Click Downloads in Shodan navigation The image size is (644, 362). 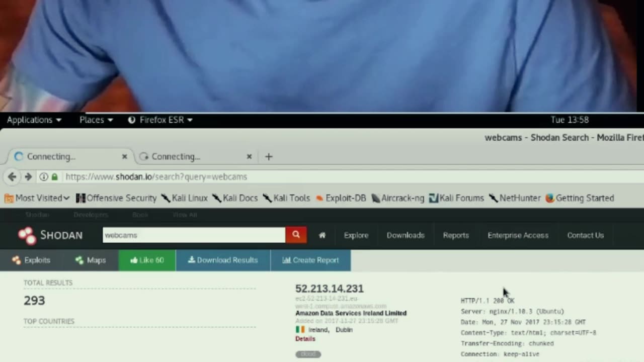[x=406, y=235]
